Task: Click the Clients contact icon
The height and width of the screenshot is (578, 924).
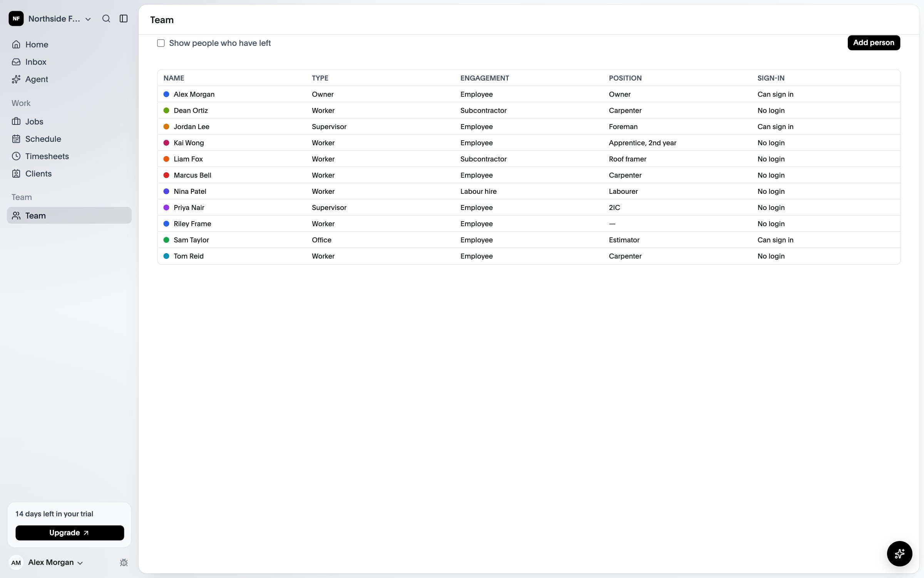Action: click(x=16, y=173)
